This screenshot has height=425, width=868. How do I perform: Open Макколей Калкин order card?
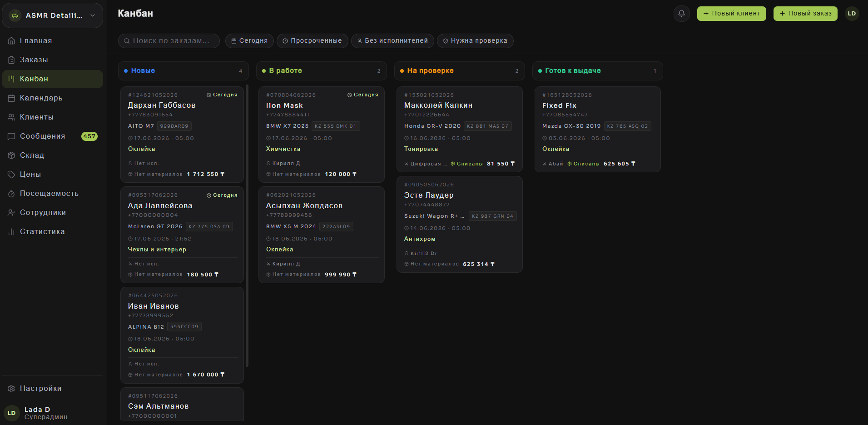click(x=460, y=130)
